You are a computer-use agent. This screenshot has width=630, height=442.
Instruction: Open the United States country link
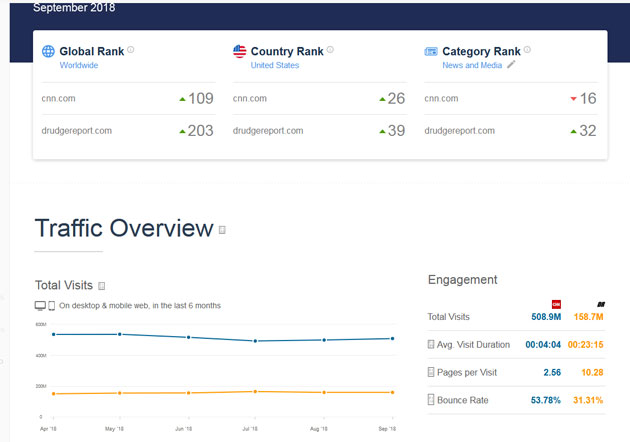click(275, 65)
